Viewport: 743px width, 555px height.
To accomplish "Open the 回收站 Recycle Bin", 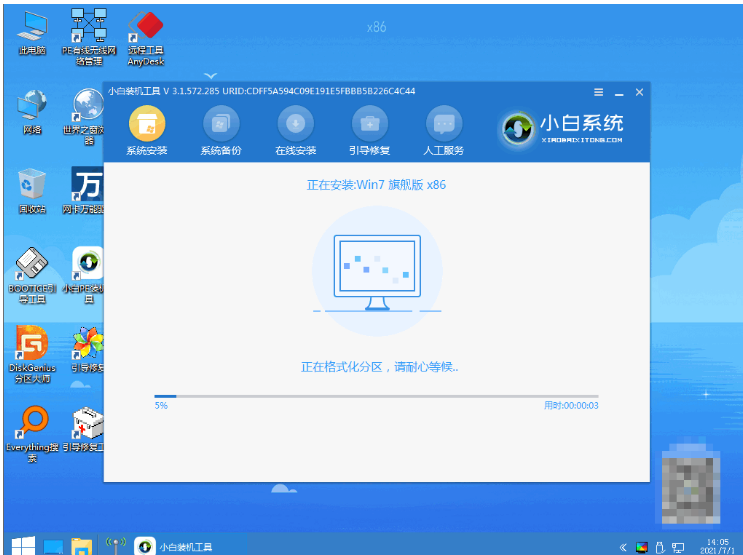I will [x=32, y=189].
